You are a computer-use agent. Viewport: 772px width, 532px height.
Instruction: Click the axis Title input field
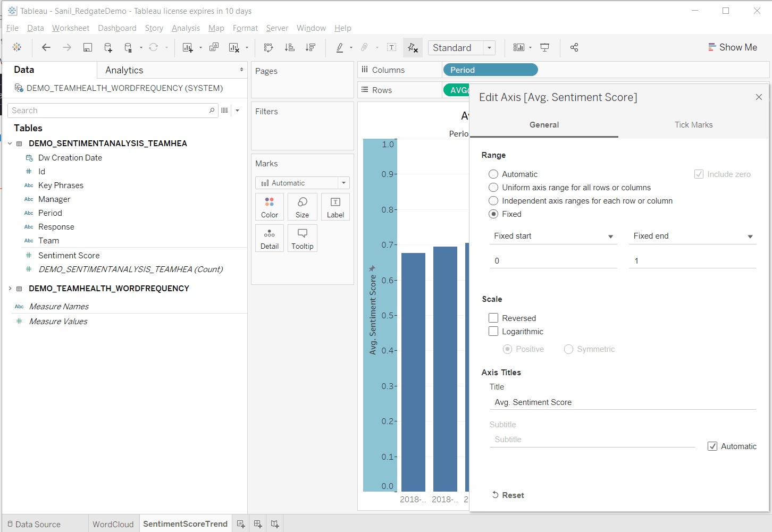622,402
